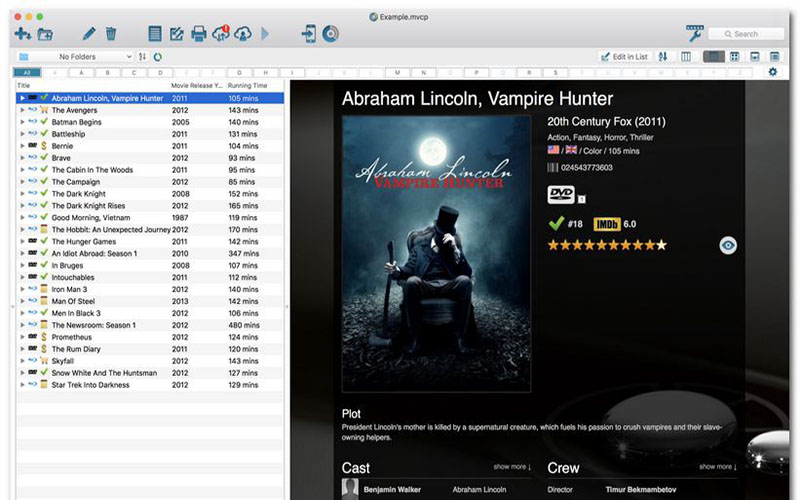The width and height of the screenshot is (800, 500).
Task: Select The Hunger Games row
Action: point(150,241)
